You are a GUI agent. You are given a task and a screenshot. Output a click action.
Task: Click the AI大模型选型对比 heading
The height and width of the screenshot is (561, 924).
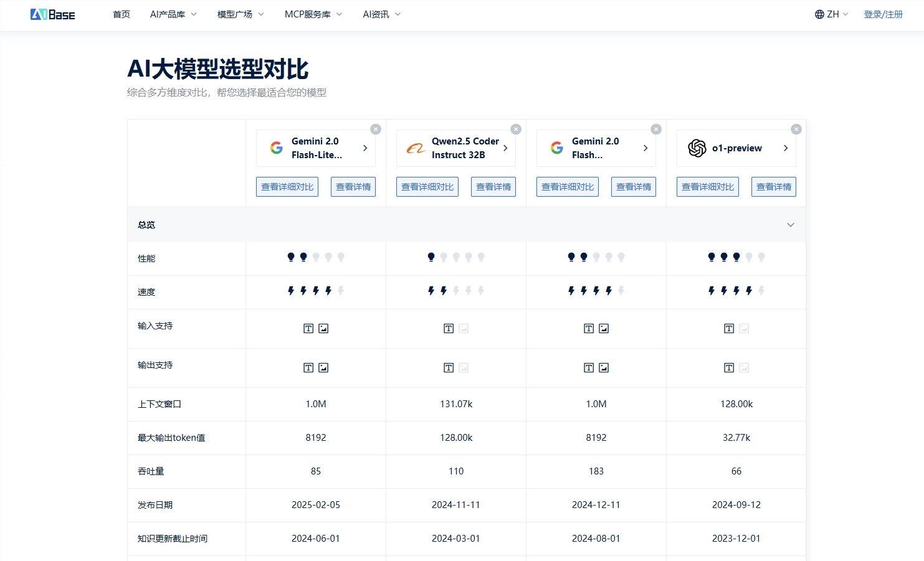[x=218, y=69]
